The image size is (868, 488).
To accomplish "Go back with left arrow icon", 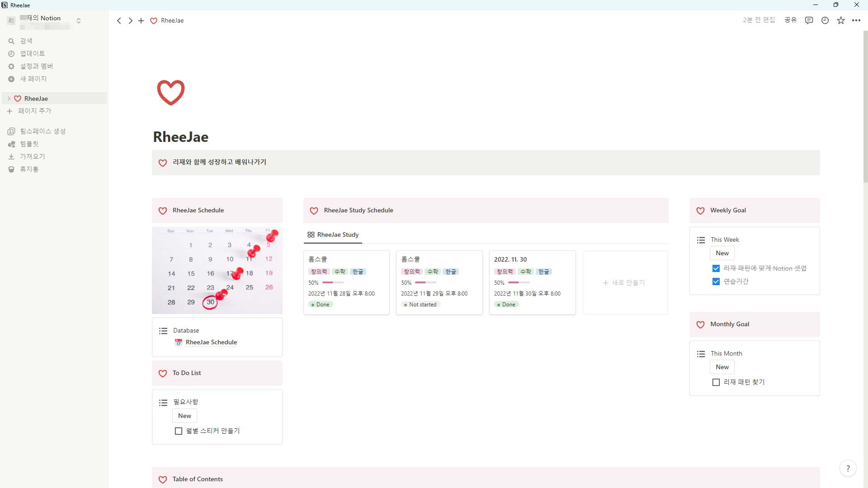I will [119, 21].
